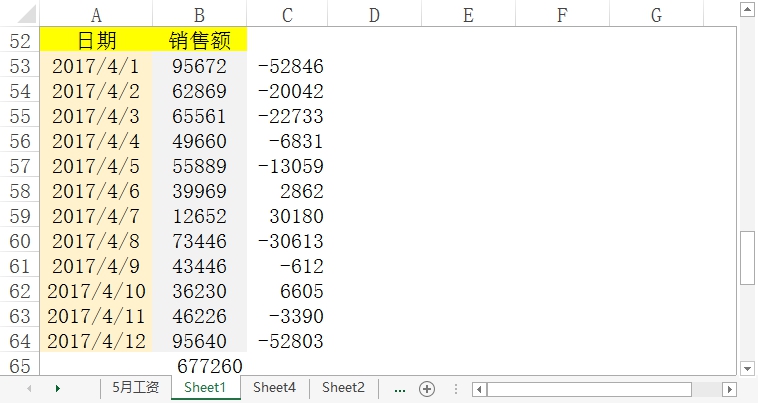Image resolution: width=758 pixels, height=403 pixels.
Task: Select sales cell 39969
Action: [x=200, y=190]
